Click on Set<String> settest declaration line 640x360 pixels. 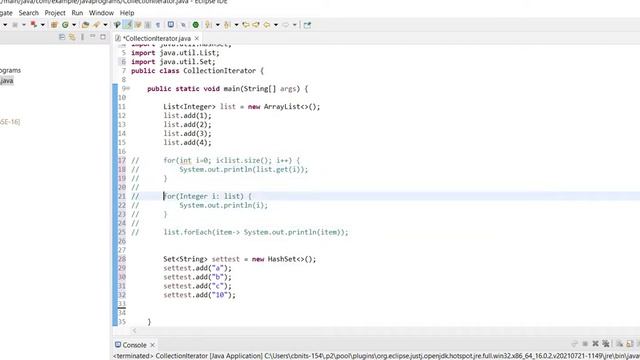[x=240, y=259]
